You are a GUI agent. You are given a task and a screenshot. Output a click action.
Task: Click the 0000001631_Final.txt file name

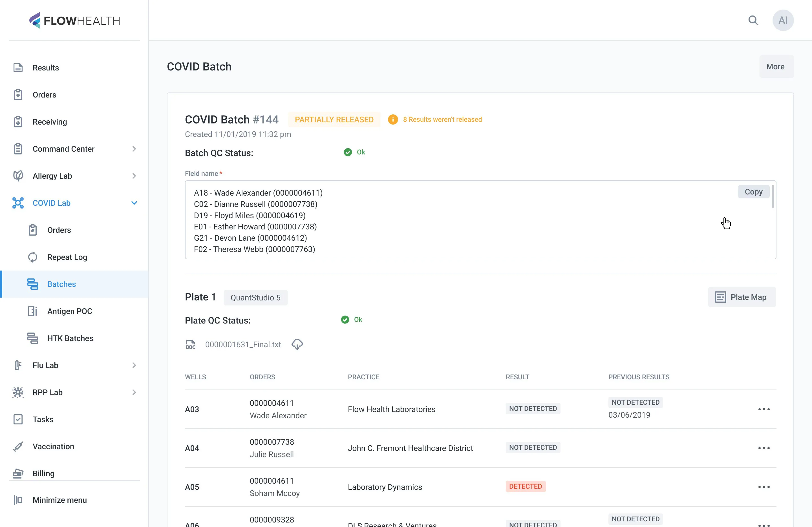(x=243, y=344)
